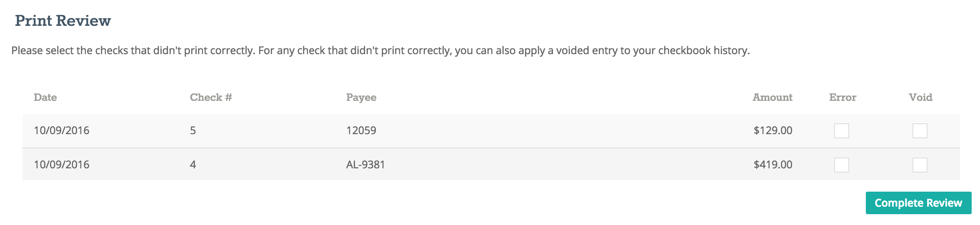The height and width of the screenshot is (225, 980).
Task: Click the Void column header
Action: click(x=920, y=97)
